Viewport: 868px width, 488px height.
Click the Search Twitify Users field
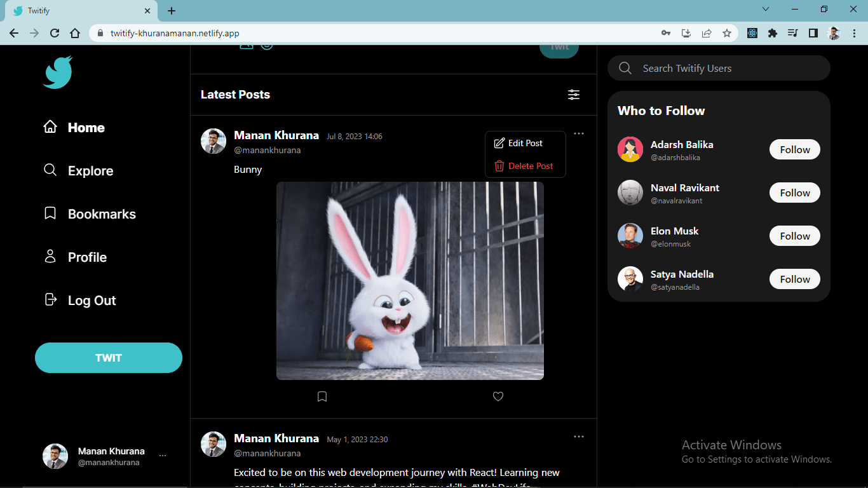click(719, 68)
